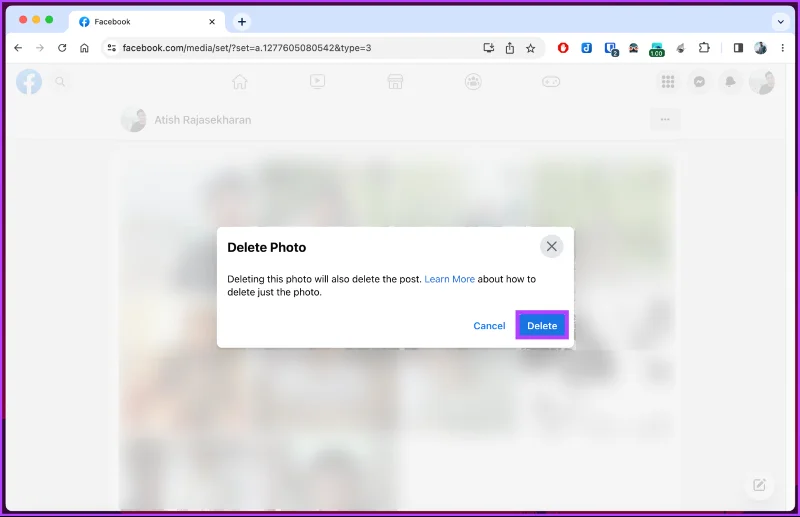Open the gray rocket extension icon

(x=680, y=48)
